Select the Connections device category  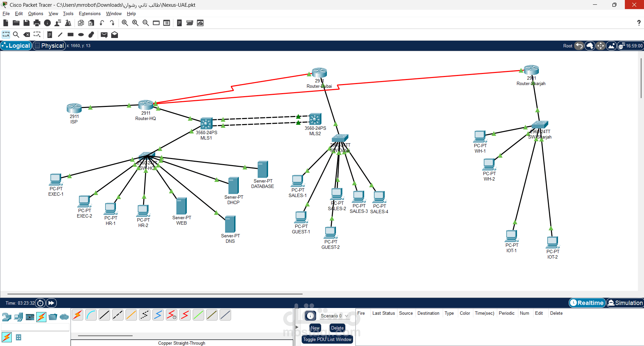41,317
